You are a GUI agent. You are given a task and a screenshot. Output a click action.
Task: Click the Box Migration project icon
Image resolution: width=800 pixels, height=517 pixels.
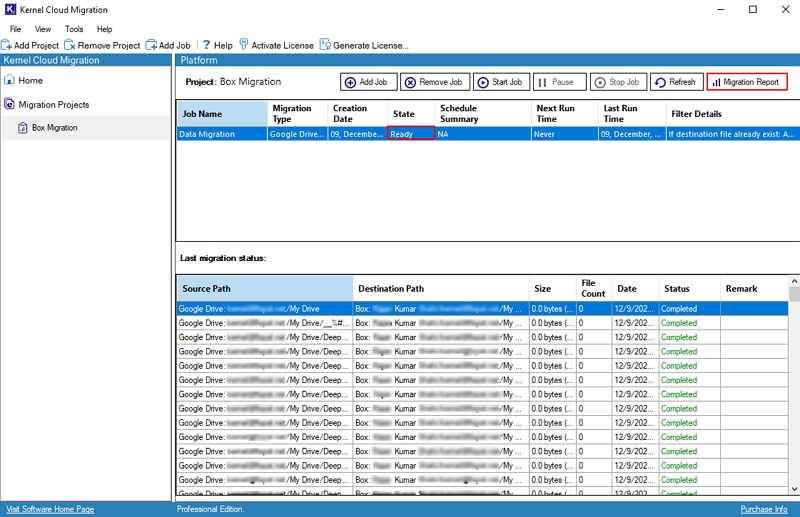22,128
